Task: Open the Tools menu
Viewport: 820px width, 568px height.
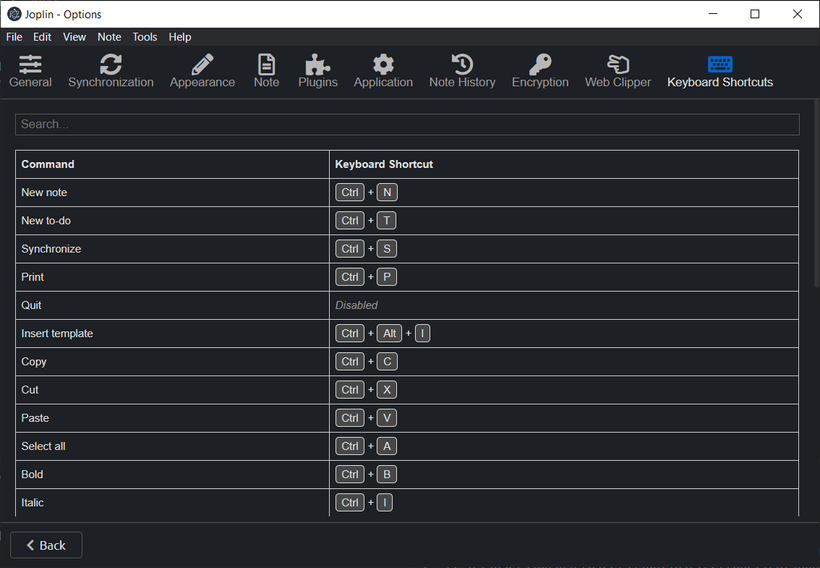Action: [145, 37]
